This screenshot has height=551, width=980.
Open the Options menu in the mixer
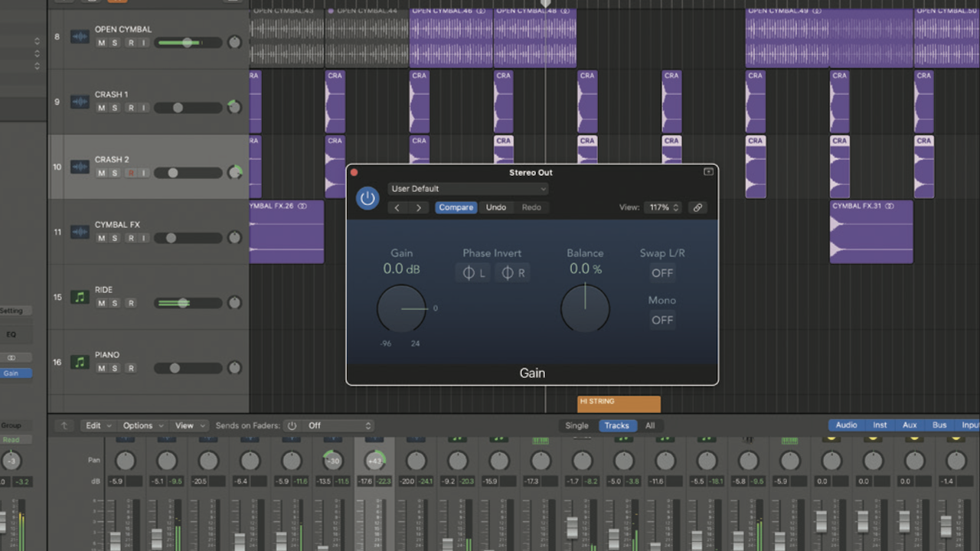pos(139,425)
